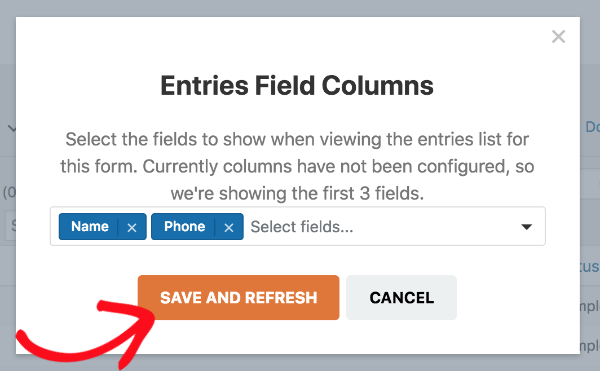
Task: Click the partially visible '(0' count
Action: [x=9, y=192]
